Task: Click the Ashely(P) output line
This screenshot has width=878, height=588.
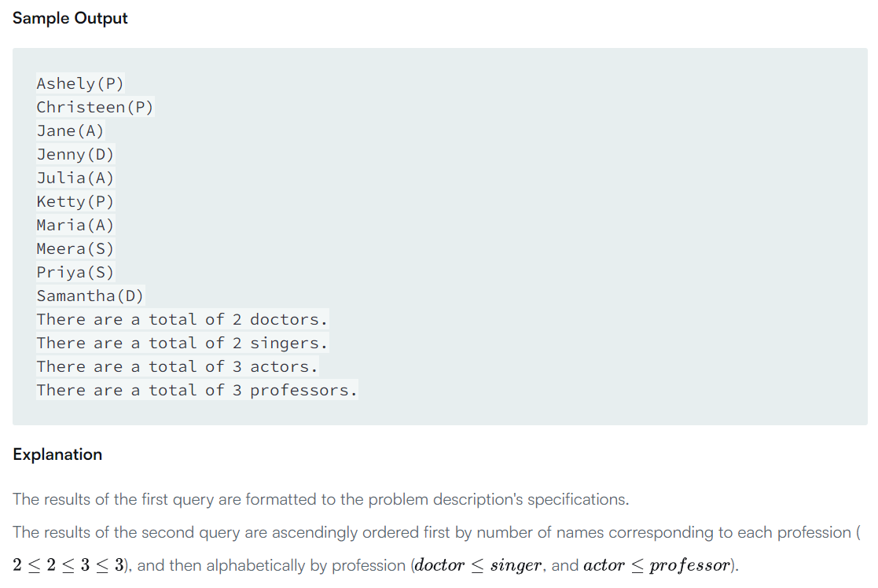Action: pyautogui.click(x=79, y=83)
